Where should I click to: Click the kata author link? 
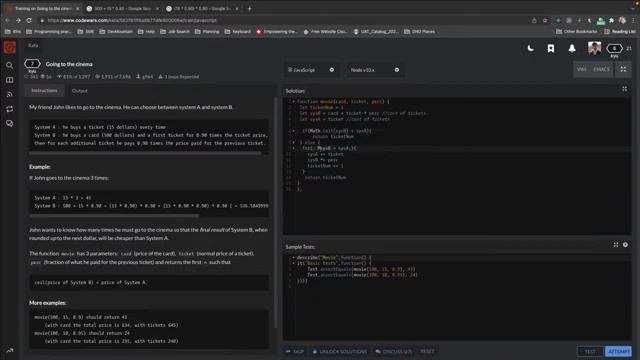144,77
